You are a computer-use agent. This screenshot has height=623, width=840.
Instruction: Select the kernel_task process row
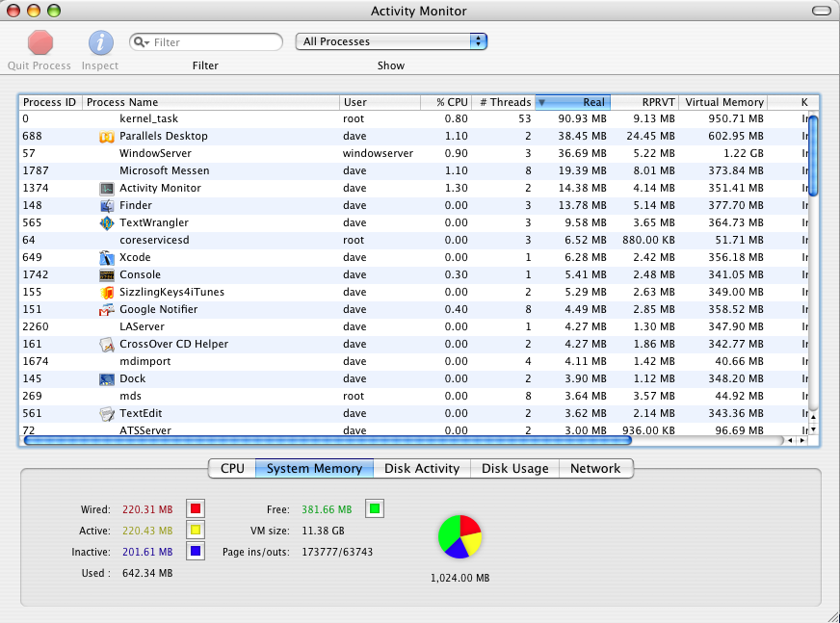click(x=412, y=119)
